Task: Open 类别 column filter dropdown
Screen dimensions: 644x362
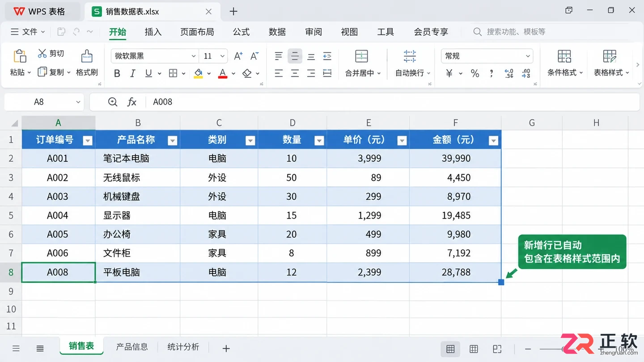Action: 250,141
